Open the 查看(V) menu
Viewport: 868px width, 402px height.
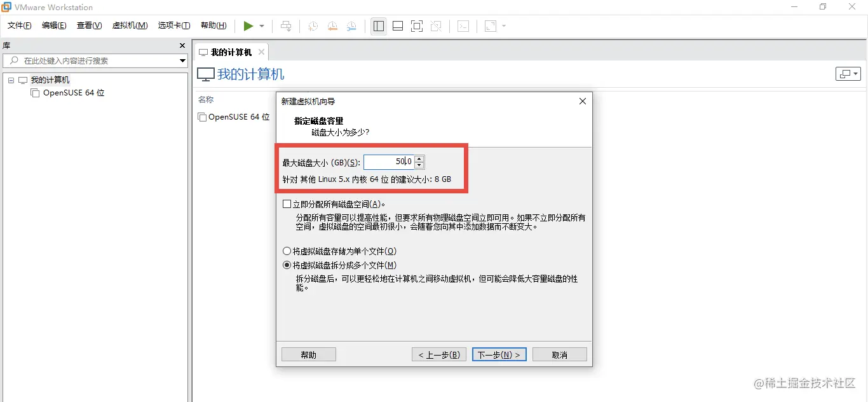click(x=89, y=25)
